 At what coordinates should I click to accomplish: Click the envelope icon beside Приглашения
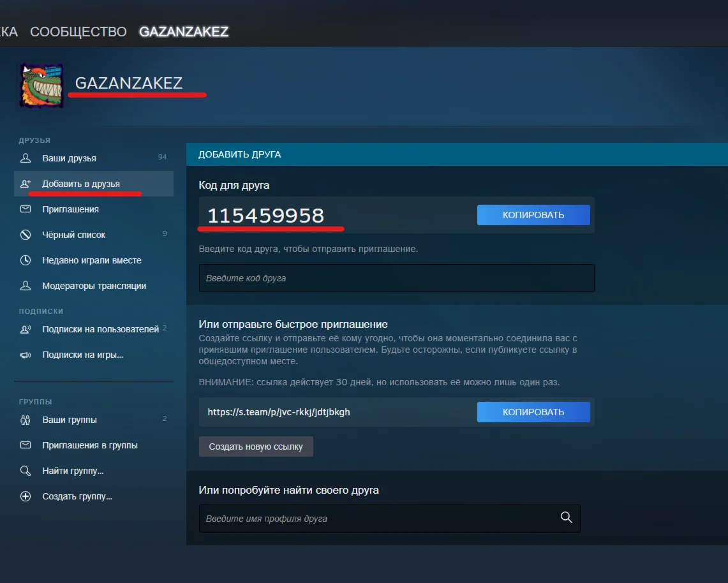(26, 209)
